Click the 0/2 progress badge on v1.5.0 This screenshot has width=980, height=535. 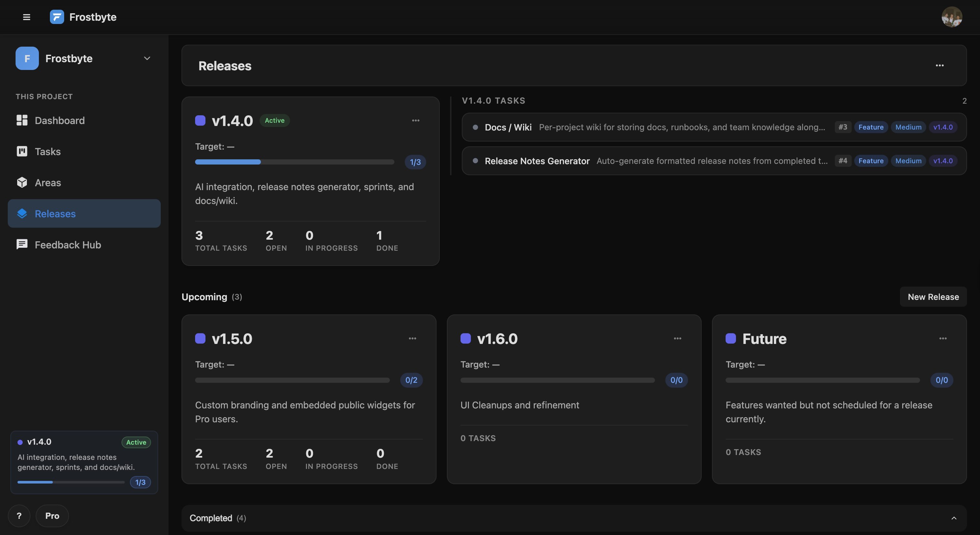coord(411,380)
